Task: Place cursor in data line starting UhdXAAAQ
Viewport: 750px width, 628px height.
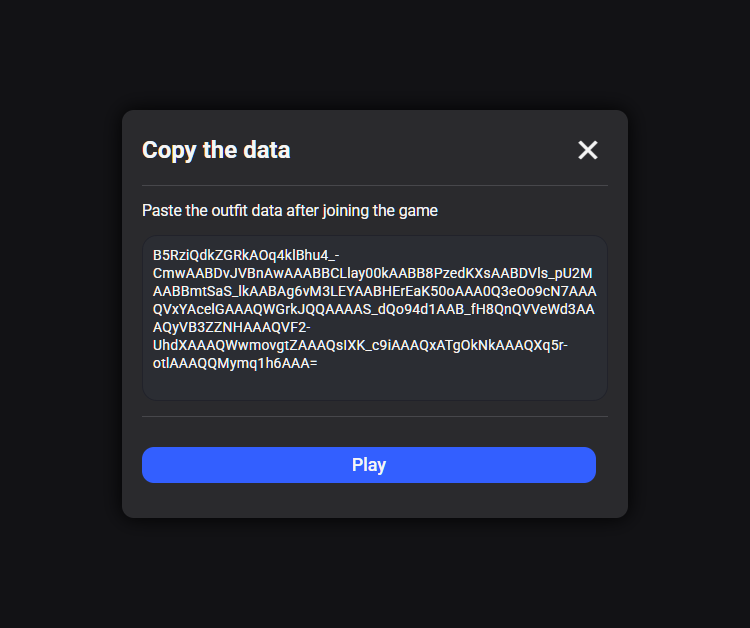Action: 360,345
